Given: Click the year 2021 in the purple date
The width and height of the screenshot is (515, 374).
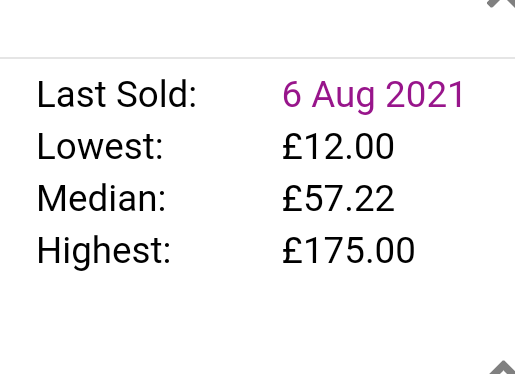Looking at the screenshot, I should (424, 95).
